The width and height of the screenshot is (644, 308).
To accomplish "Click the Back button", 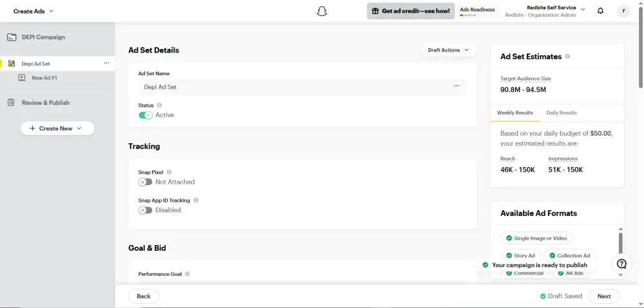I will click(x=144, y=296).
